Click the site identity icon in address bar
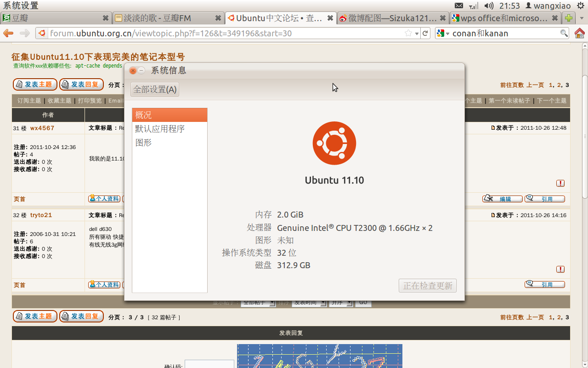The image size is (588, 368). click(42, 33)
